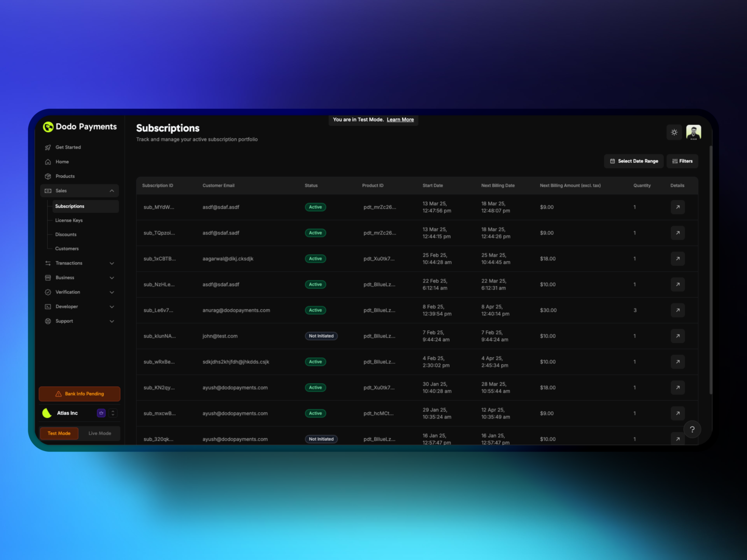Open details arrow for sub_klunNA row
The height and width of the screenshot is (560, 747).
pyautogui.click(x=677, y=336)
